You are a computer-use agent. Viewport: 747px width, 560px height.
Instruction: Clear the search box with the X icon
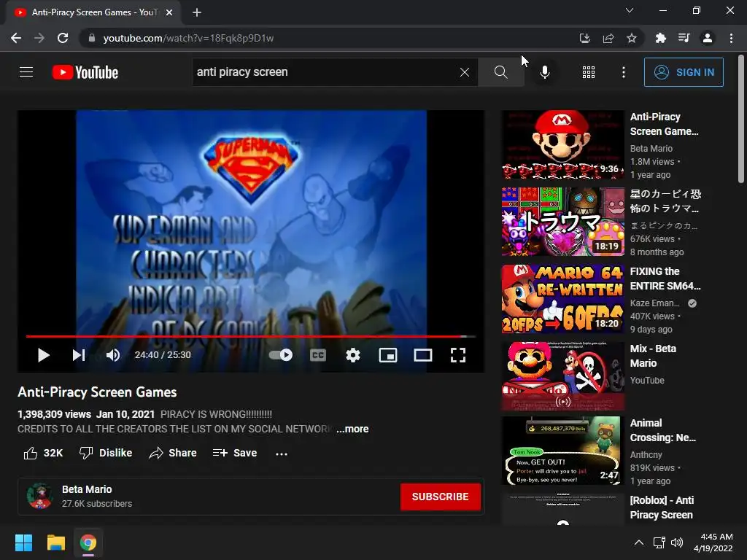465,72
